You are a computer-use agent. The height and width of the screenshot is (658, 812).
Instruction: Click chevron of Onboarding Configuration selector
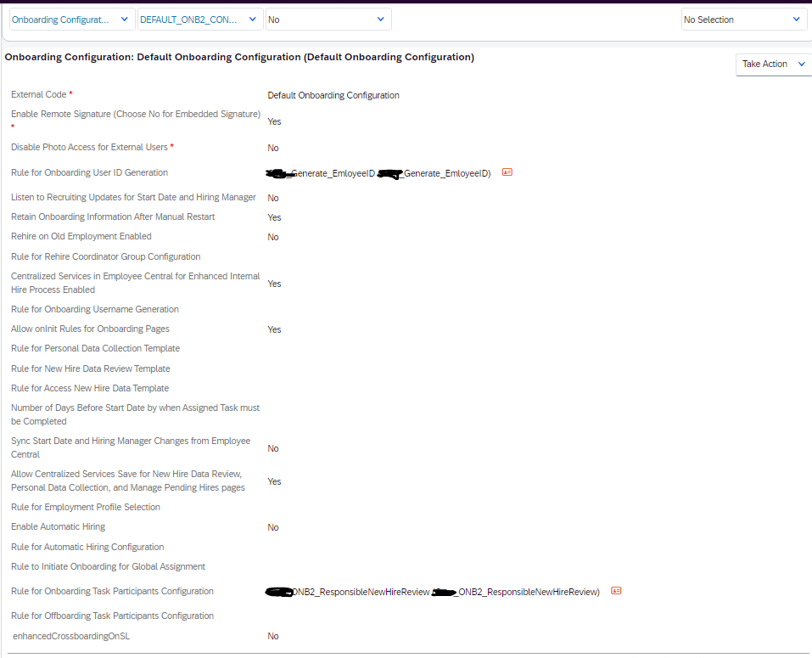click(124, 20)
